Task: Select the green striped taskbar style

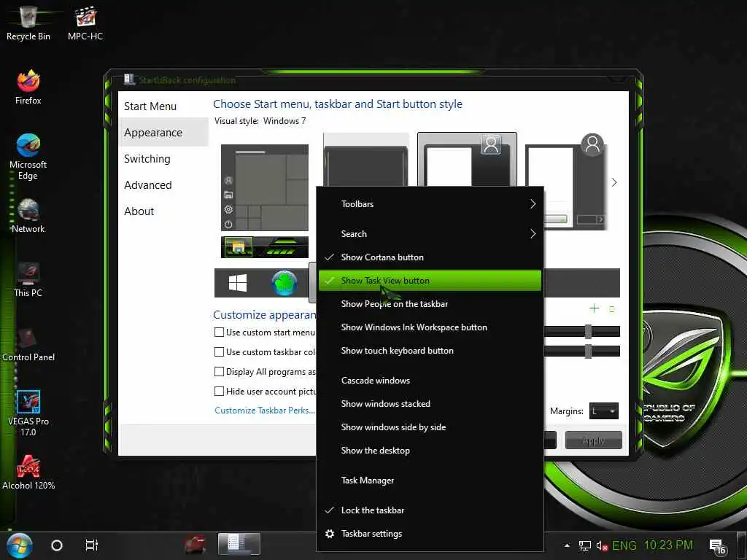Action: pyautogui.click(x=282, y=247)
